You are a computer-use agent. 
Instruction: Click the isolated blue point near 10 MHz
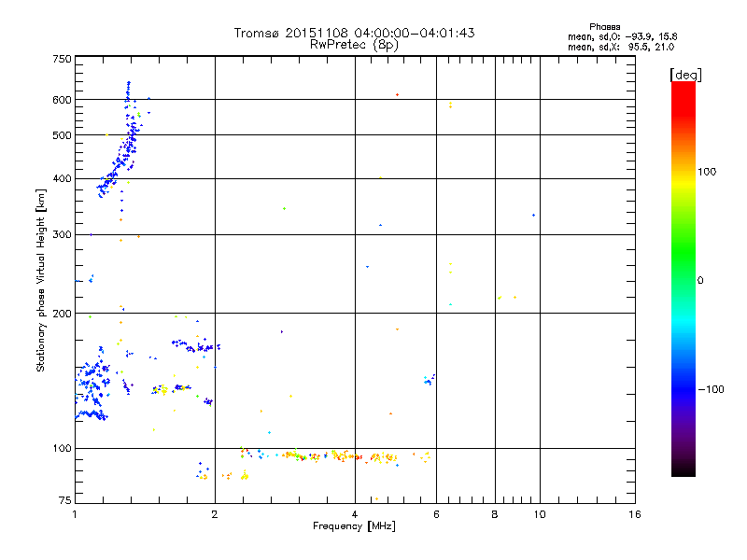coord(533,216)
